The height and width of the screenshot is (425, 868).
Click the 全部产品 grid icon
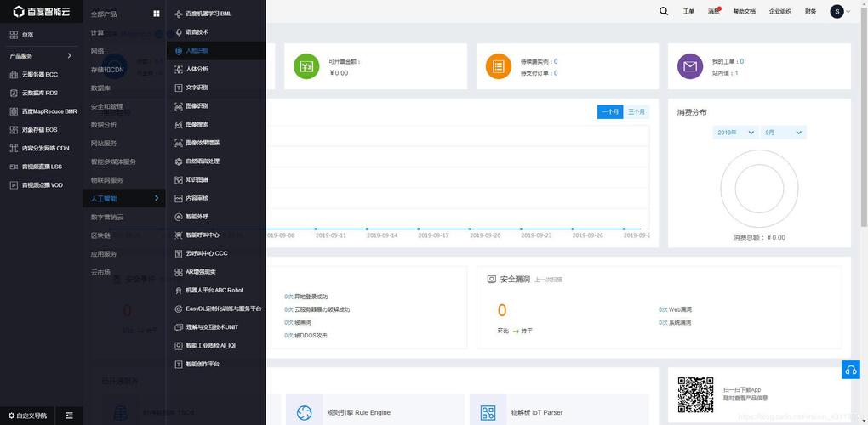156,14
